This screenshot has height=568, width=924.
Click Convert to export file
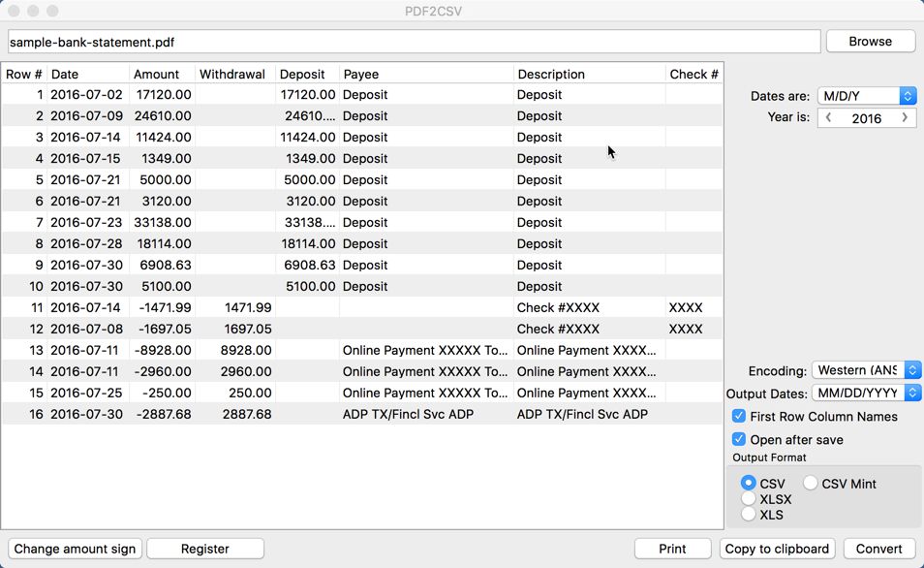[x=879, y=549]
